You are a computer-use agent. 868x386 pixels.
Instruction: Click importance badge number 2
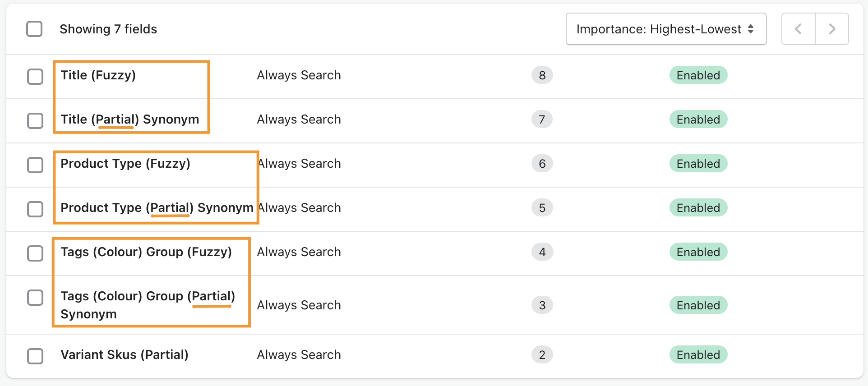pyautogui.click(x=542, y=355)
